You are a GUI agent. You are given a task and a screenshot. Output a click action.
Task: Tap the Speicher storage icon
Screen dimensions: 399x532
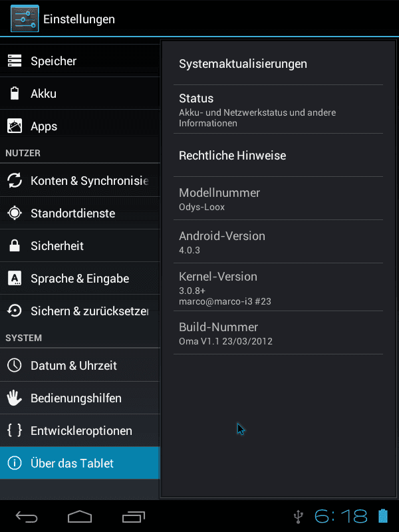15,61
